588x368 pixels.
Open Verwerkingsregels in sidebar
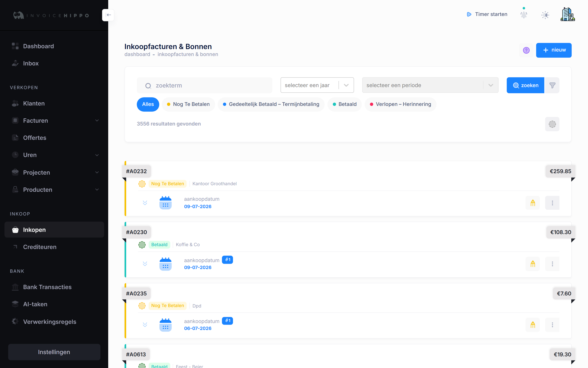[x=55, y=322]
